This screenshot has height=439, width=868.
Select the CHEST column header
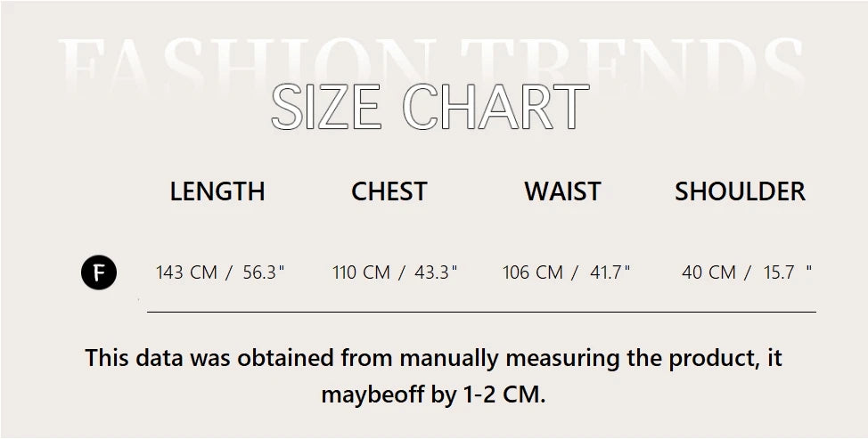[389, 191]
